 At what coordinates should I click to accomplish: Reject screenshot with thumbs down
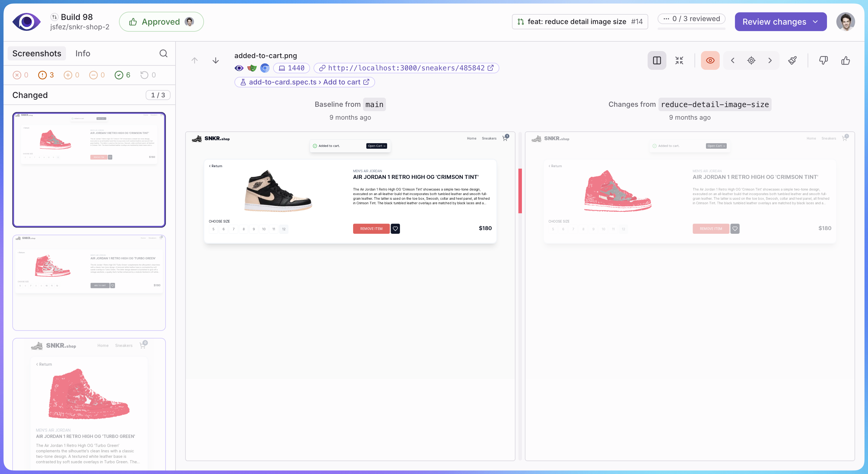pyautogui.click(x=823, y=61)
